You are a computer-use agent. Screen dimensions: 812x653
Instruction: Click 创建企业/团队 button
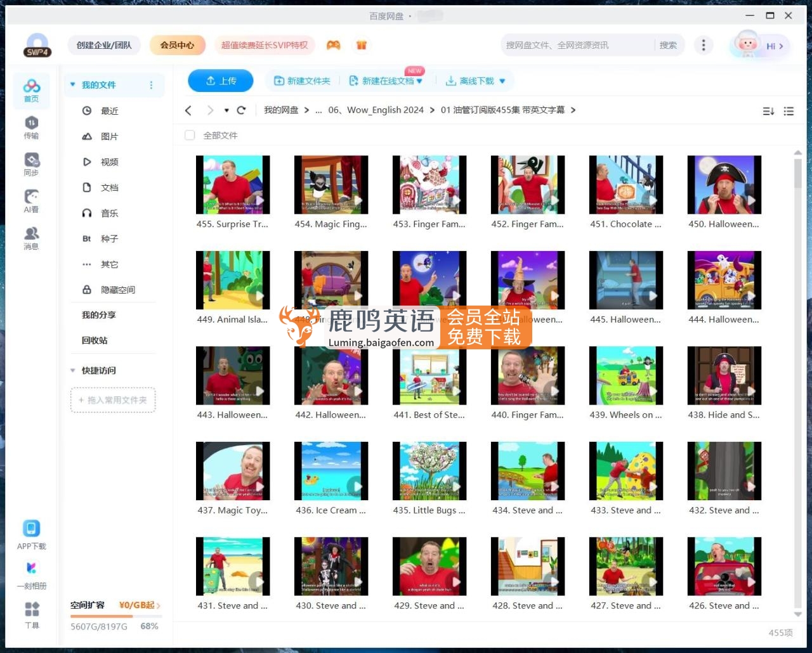click(x=104, y=45)
